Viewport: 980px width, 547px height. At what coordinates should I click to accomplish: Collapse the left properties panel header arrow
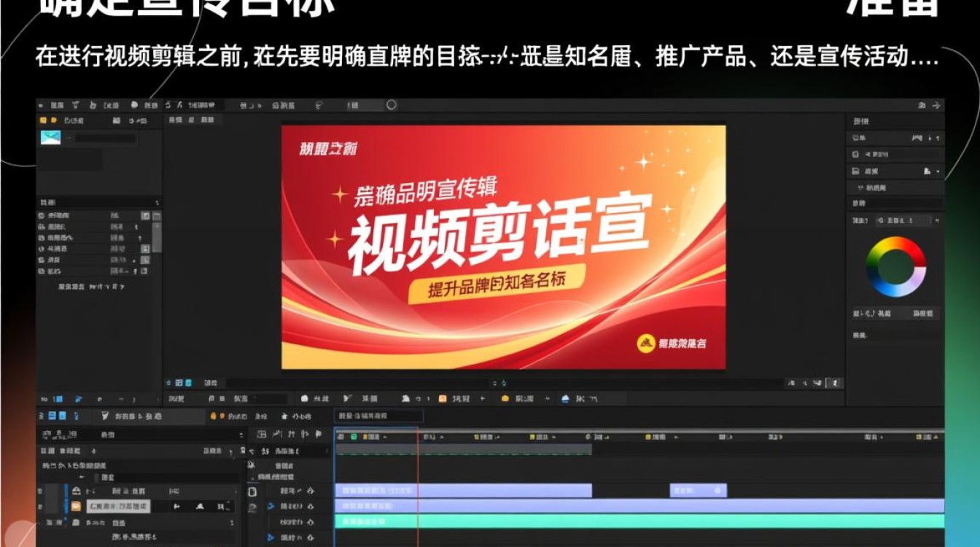click(157, 202)
